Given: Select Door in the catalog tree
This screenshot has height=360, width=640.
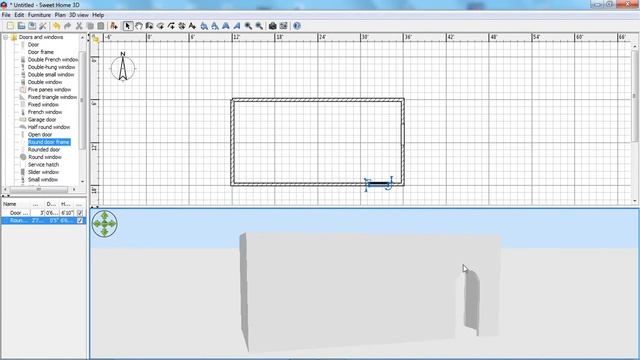Looking at the screenshot, I should point(33,44).
